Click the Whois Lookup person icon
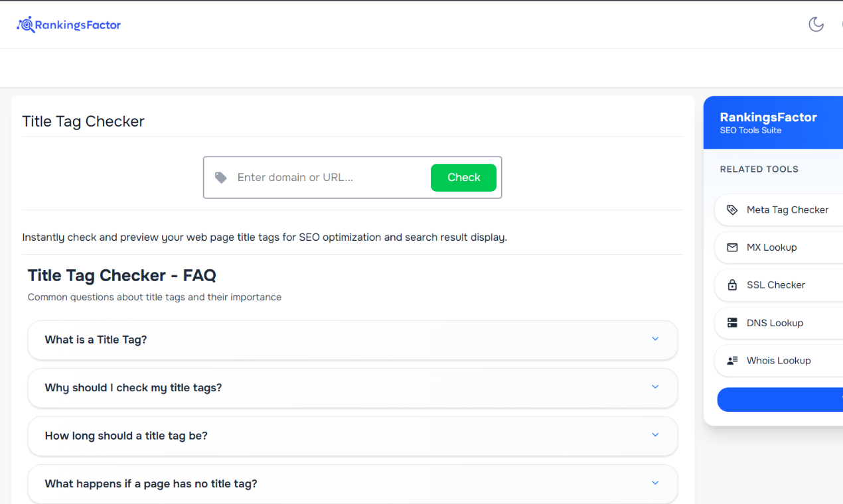Image resolution: width=843 pixels, height=504 pixels. point(732,361)
